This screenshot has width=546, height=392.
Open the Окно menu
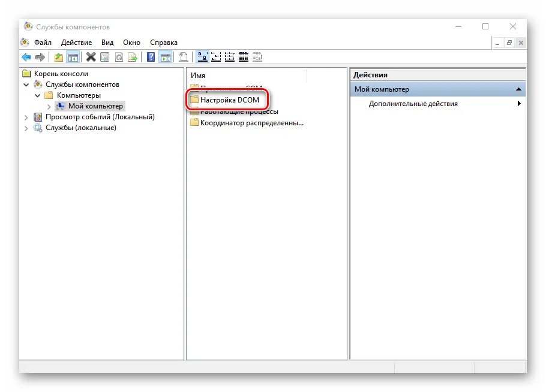point(131,43)
